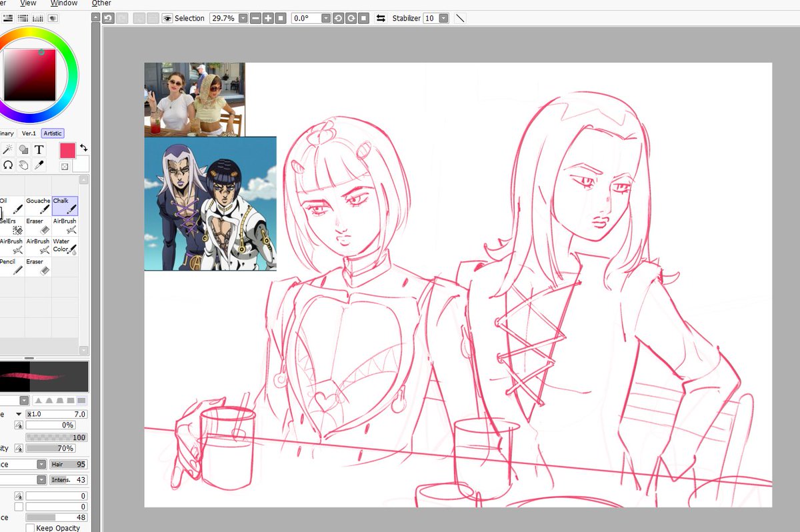Viewport: 800px width, 532px height.
Task: Select the Gouache brush
Action: click(38, 206)
